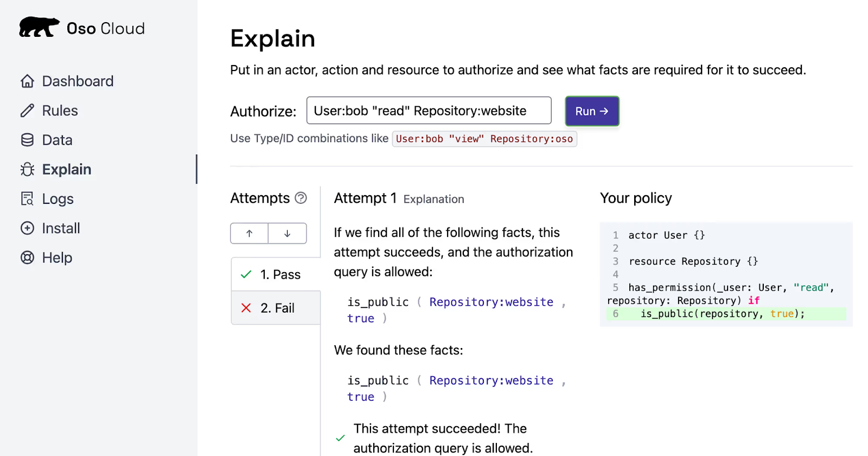
Task: Click the Help lifebuoy icon
Action: pos(27,258)
